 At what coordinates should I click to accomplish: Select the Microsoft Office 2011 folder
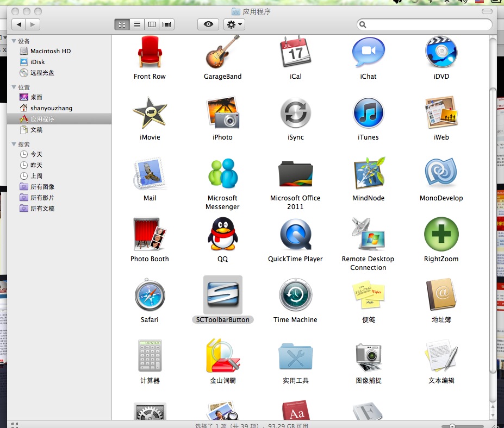(x=295, y=174)
